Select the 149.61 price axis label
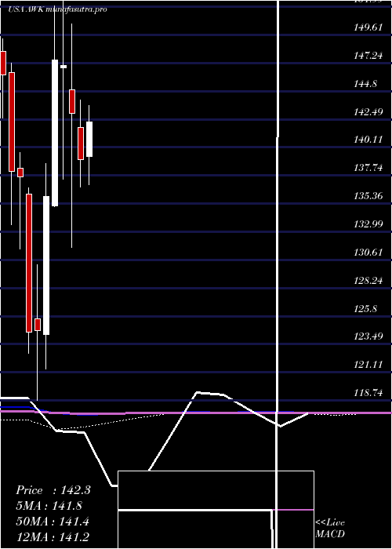 coord(368,27)
